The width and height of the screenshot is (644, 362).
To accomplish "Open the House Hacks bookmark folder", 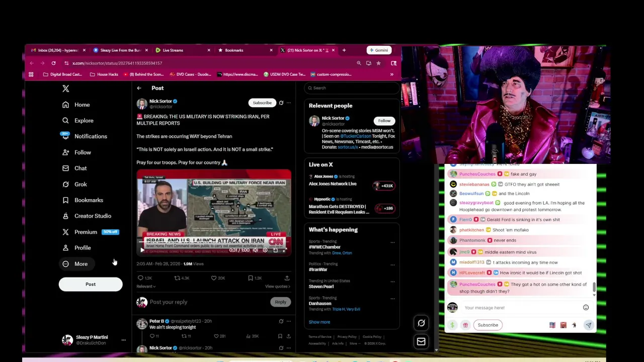I will point(104,74).
